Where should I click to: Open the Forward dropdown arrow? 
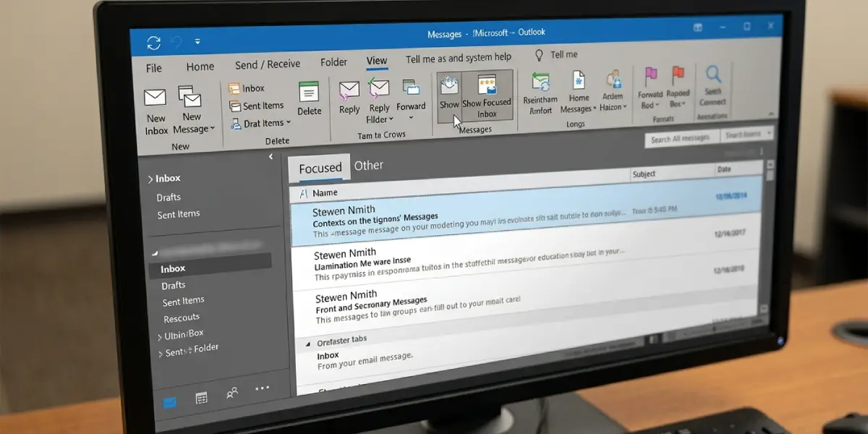pos(411,118)
